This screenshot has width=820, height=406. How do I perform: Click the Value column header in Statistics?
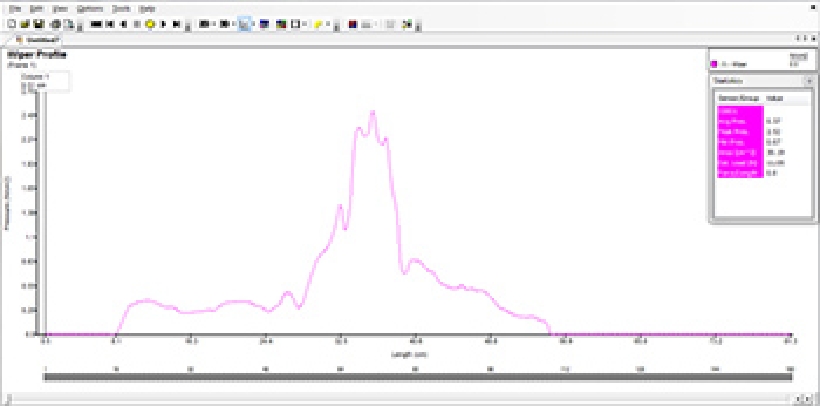click(x=773, y=98)
